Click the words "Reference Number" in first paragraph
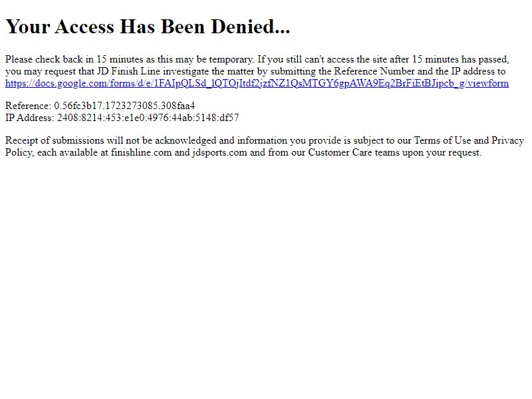Screen dimensions: 532x399 [x=374, y=71]
